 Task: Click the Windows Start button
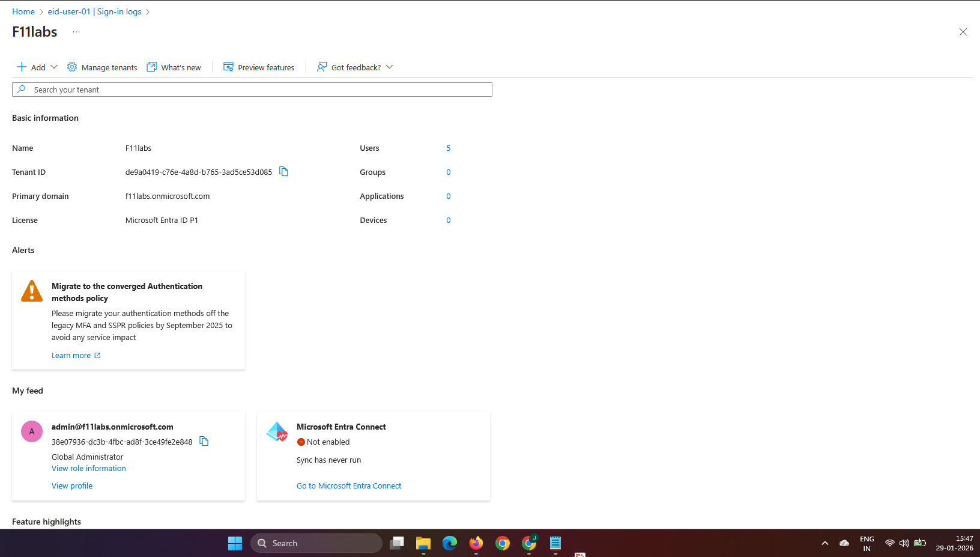click(x=235, y=543)
